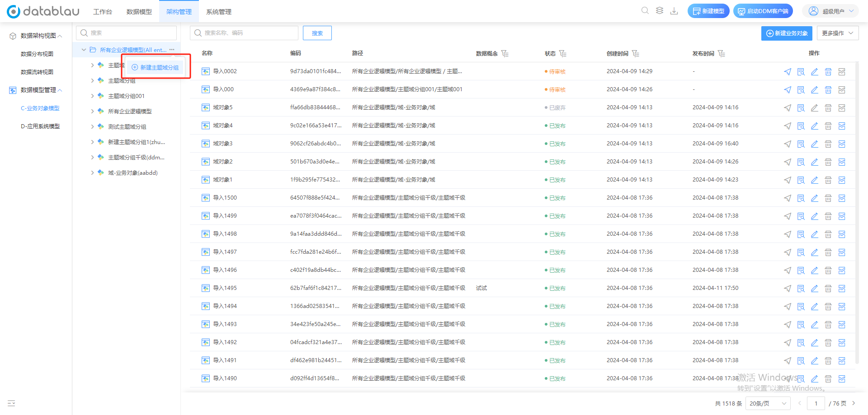The image size is (868, 415).
Task: Open 数据分布视图 in the sidebar
Action: coord(37,54)
